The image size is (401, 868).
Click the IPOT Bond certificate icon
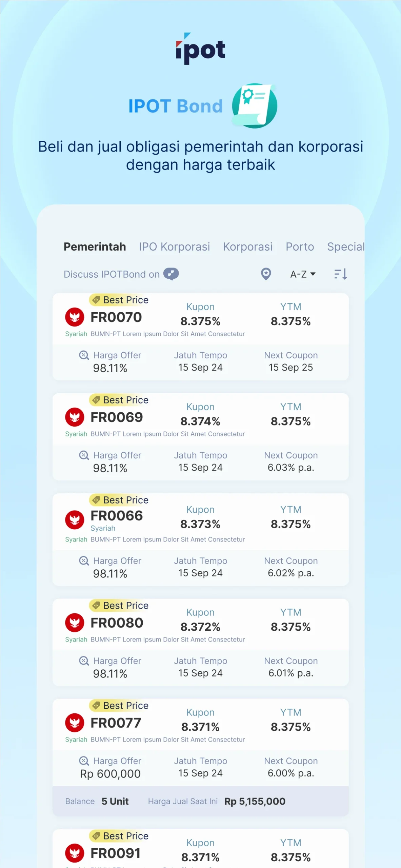click(255, 106)
